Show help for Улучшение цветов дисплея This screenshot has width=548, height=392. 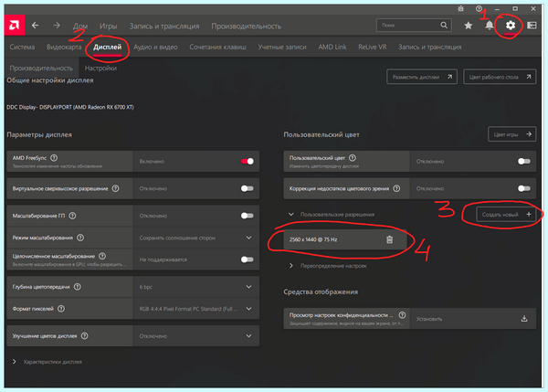click(x=85, y=336)
